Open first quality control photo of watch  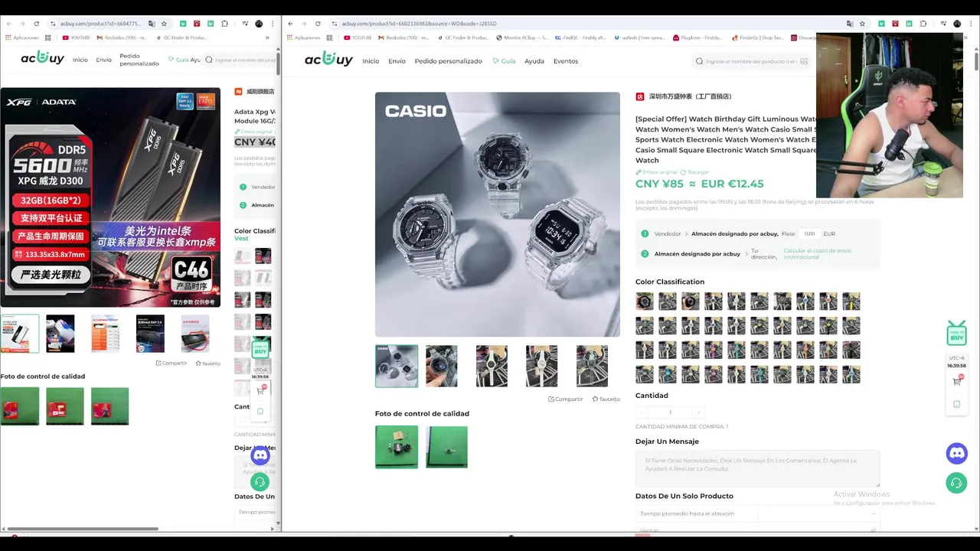point(397,447)
